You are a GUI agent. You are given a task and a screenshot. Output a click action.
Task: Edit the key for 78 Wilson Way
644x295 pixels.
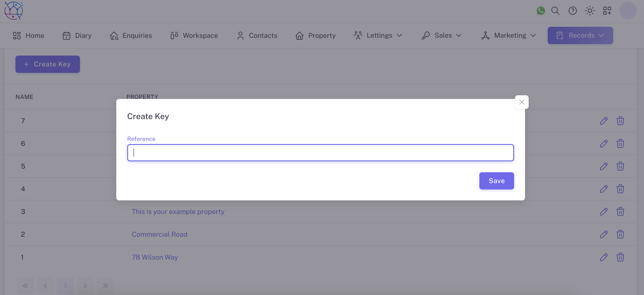(x=604, y=257)
